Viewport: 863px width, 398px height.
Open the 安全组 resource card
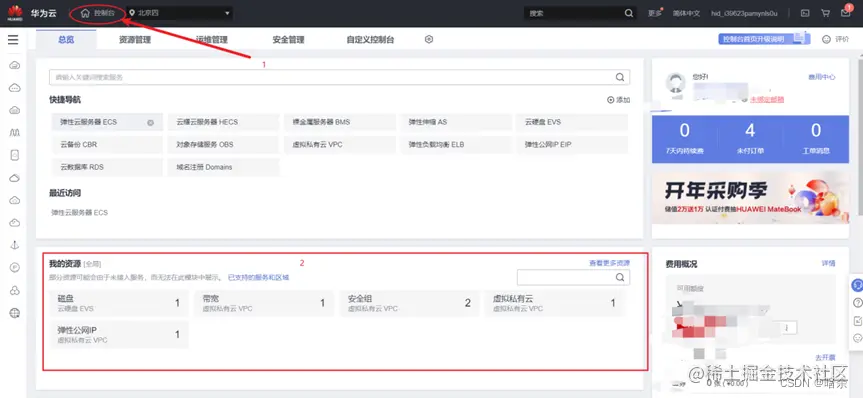point(409,303)
